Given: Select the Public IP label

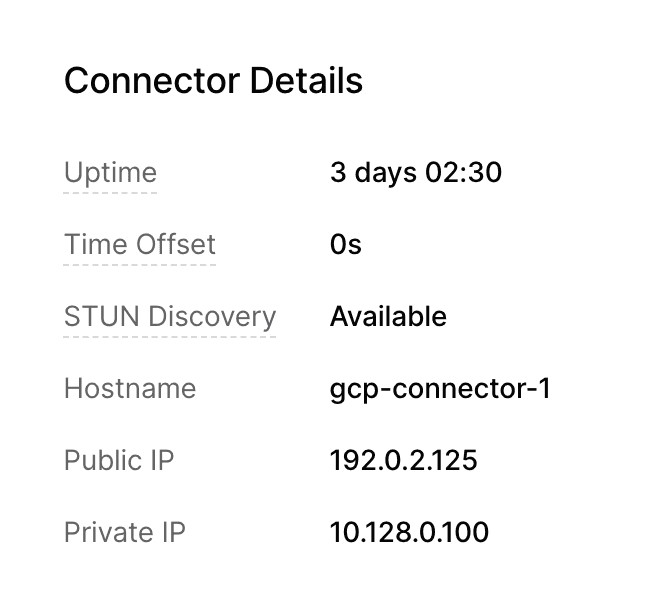Looking at the screenshot, I should pos(119,460).
